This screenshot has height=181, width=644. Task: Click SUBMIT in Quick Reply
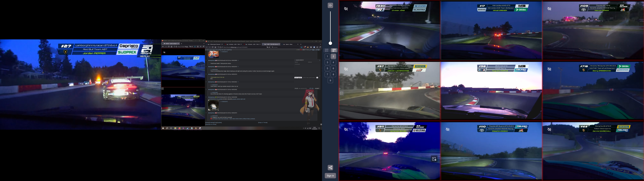click(x=317, y=88)
